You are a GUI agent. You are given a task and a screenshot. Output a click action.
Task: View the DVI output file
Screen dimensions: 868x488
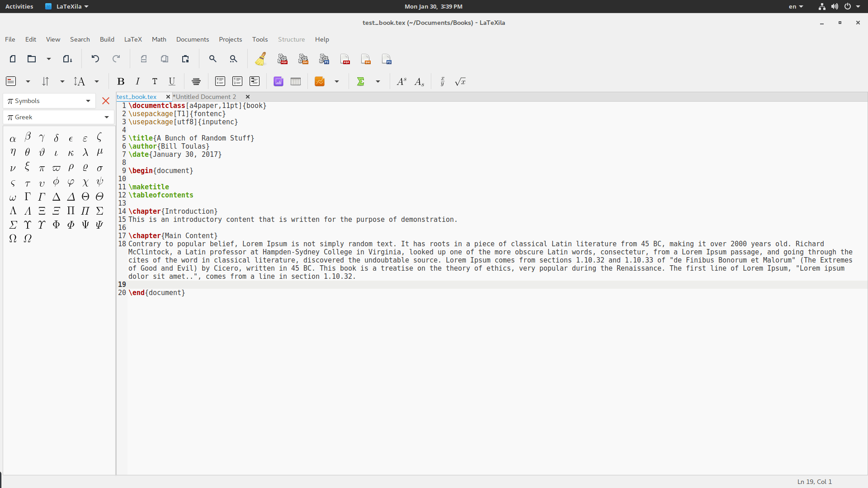[x=366, y=59]
